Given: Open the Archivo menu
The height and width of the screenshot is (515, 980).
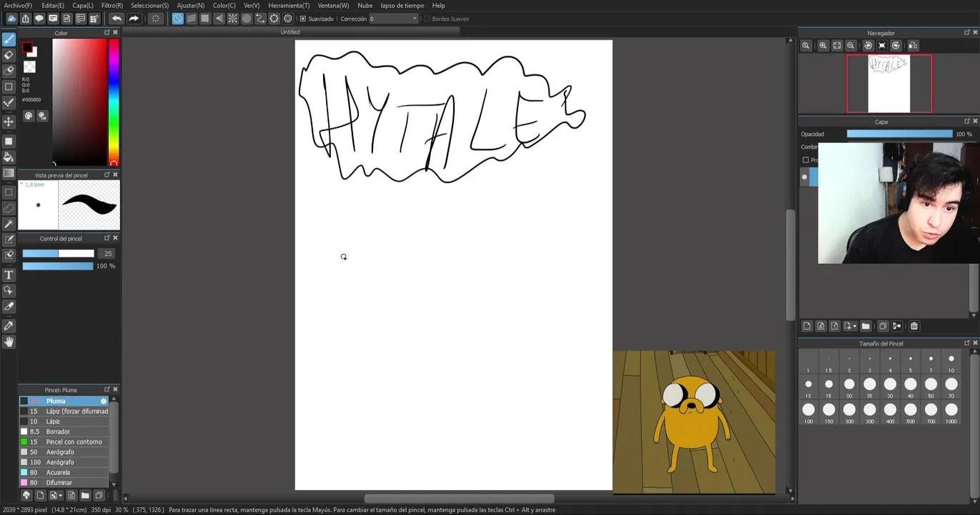Looking at the screenshot, I should click(x=18, y=5).
